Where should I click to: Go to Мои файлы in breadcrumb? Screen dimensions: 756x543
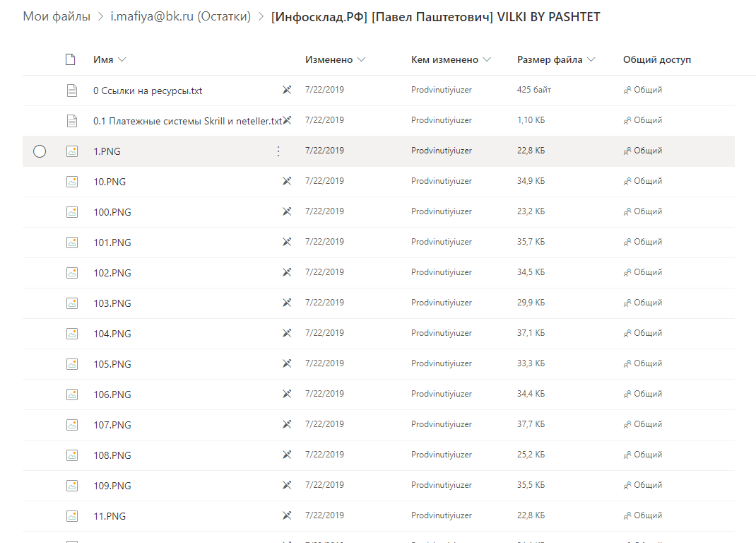coord(57,16)
